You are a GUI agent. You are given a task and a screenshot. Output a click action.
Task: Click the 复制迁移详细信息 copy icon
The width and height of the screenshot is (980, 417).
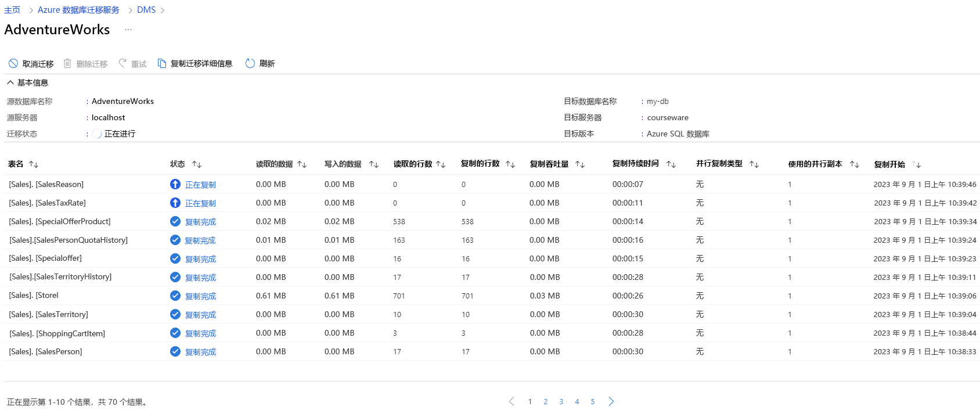pos(162,63)
